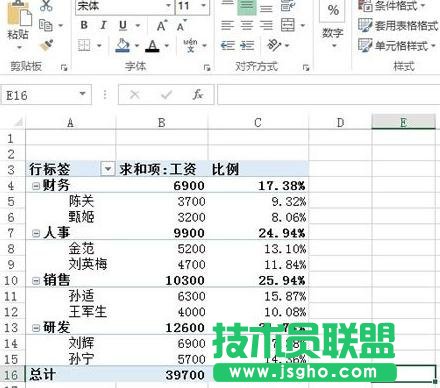This screenshot has width=440, height=388.
Task: Toggle Bold formatting
Action: (84, 25)
